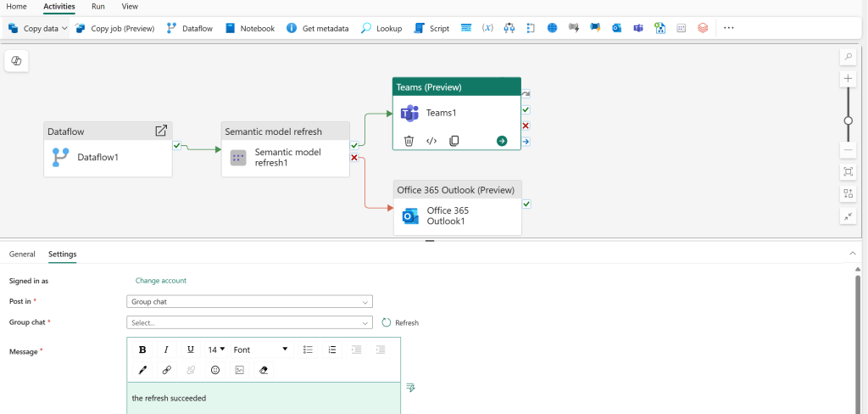Zoom out with the minus button
Image resolution: width=868 pixels, height=414 pixels.
tap(848, 149)
